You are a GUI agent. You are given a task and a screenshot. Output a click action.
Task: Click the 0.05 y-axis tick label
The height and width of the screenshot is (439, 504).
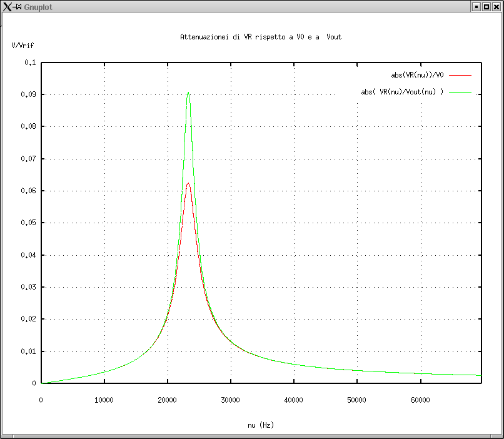[29, 223]
